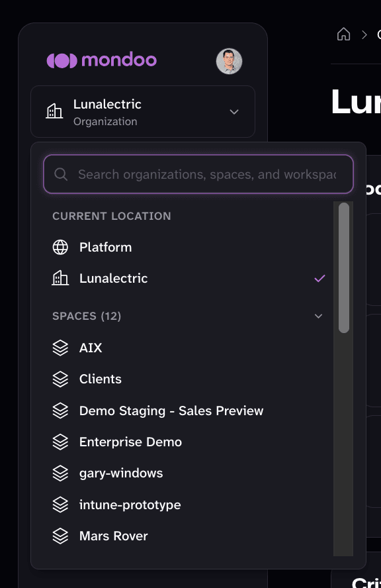Click the layers icon beside Clients

[60, 379]
